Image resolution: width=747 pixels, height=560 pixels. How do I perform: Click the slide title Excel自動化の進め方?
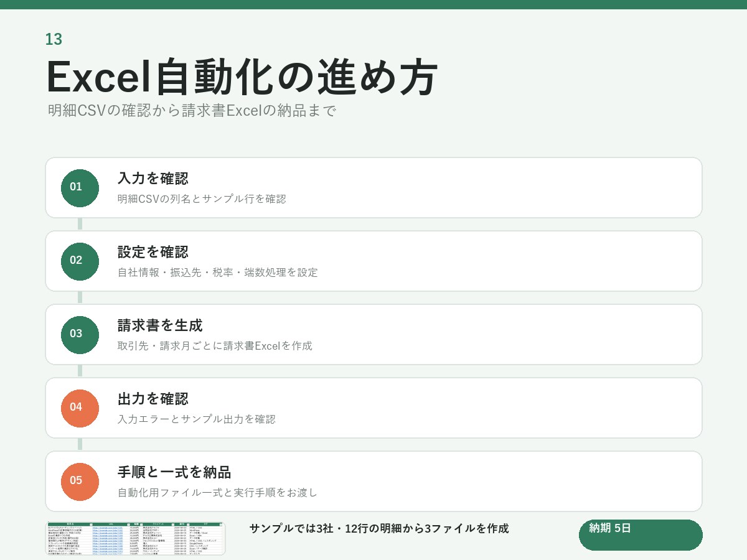[x=243, y=77]
